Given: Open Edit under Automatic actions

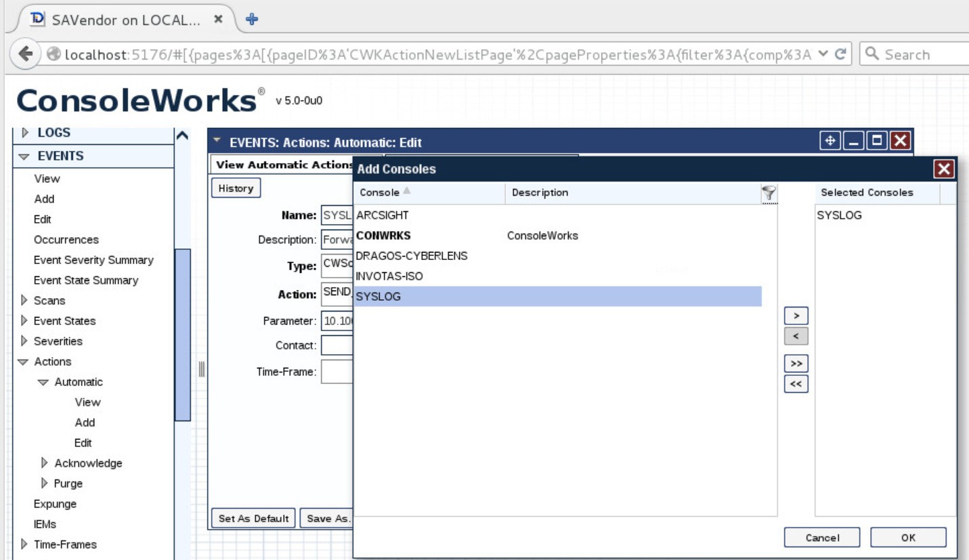Looking at the screenshot, I should pos(83,443).
